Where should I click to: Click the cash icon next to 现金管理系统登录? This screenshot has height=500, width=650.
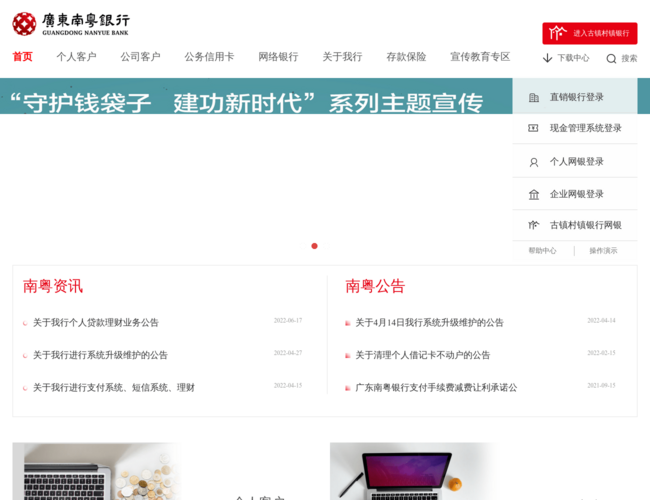(533, 128)
